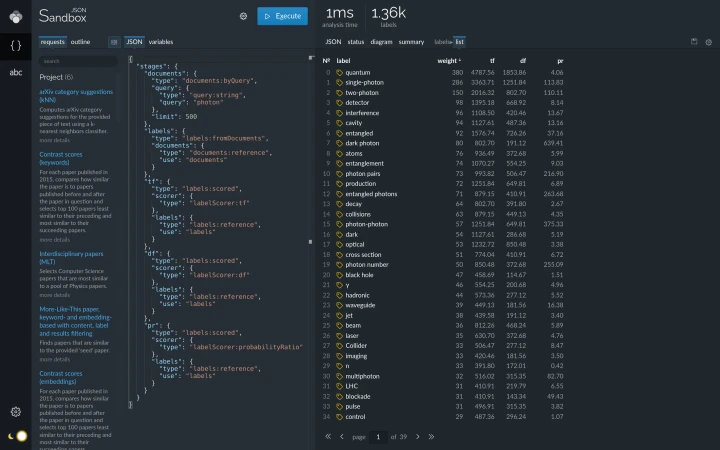The width and height of the screenshot is (720, 450).
Task: Click the app logo at top-left
Action: coord(16,17)
